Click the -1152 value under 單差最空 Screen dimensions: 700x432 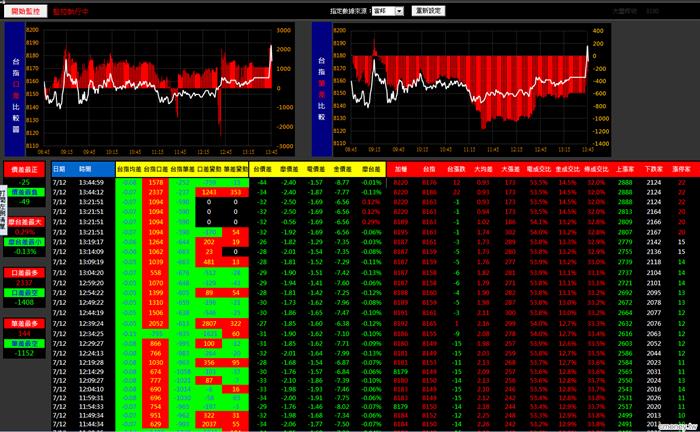[x=25, y=353]
